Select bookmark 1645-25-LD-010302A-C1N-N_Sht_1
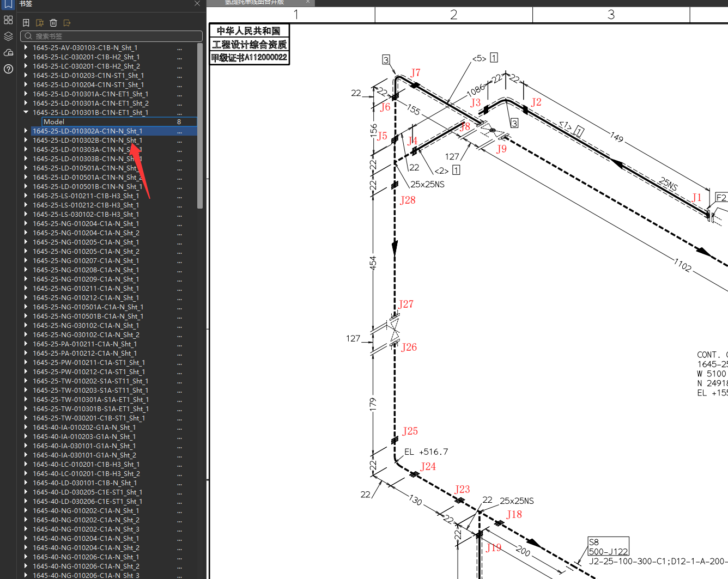The image size is (728, 579). (87, 131)
